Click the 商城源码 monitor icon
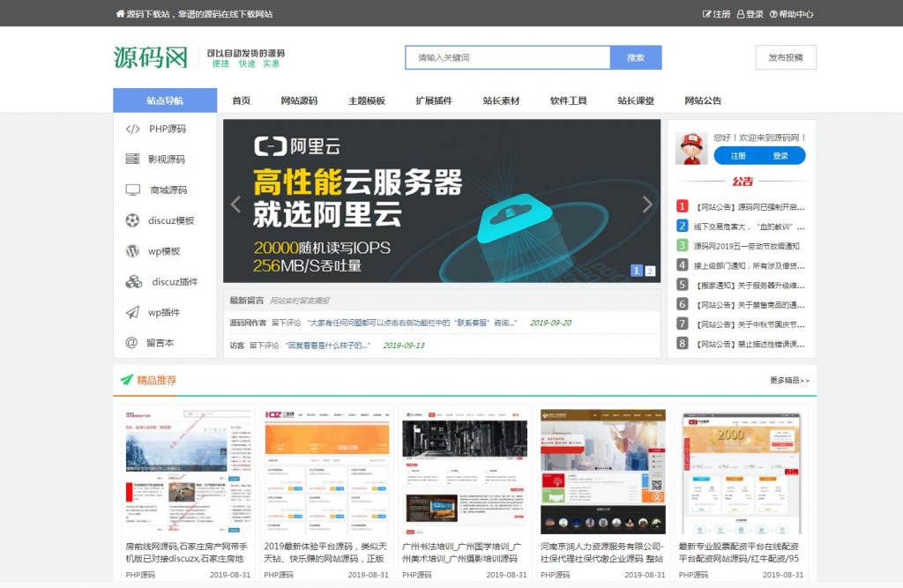903x588 pixels. coord(132,190)
